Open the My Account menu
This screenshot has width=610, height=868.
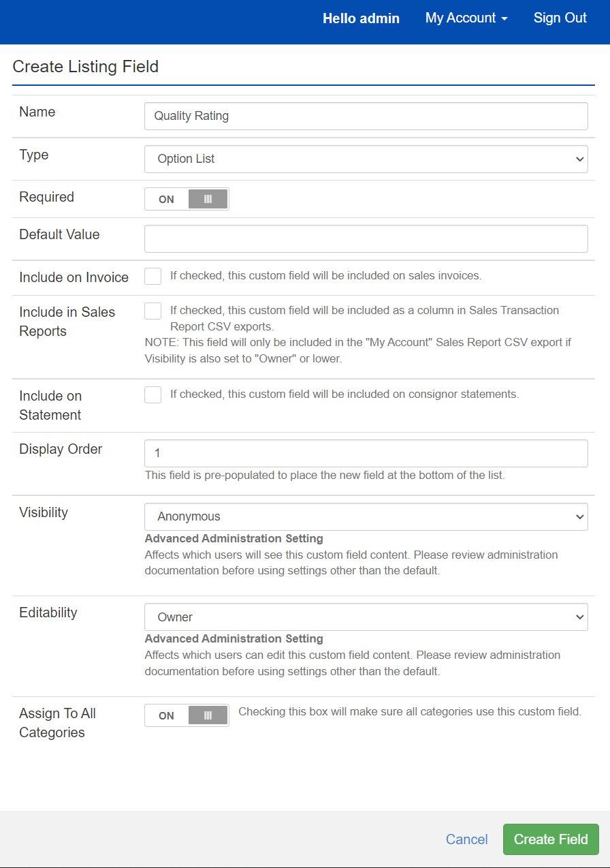461,18
